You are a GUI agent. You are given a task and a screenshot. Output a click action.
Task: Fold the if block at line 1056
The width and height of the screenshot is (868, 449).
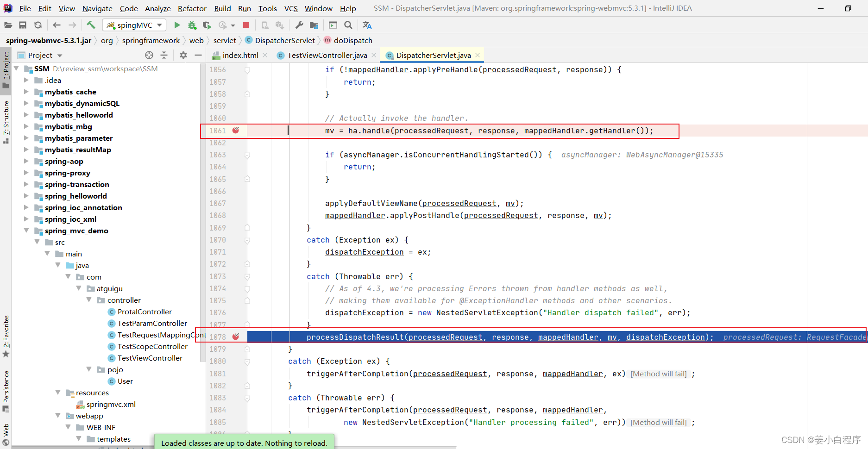pos(247,70)
